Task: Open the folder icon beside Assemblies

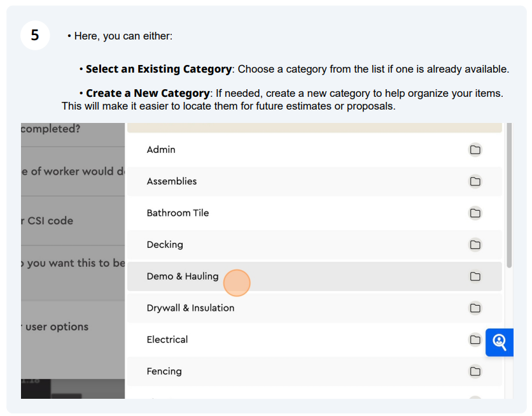Action: click(475, 182)
